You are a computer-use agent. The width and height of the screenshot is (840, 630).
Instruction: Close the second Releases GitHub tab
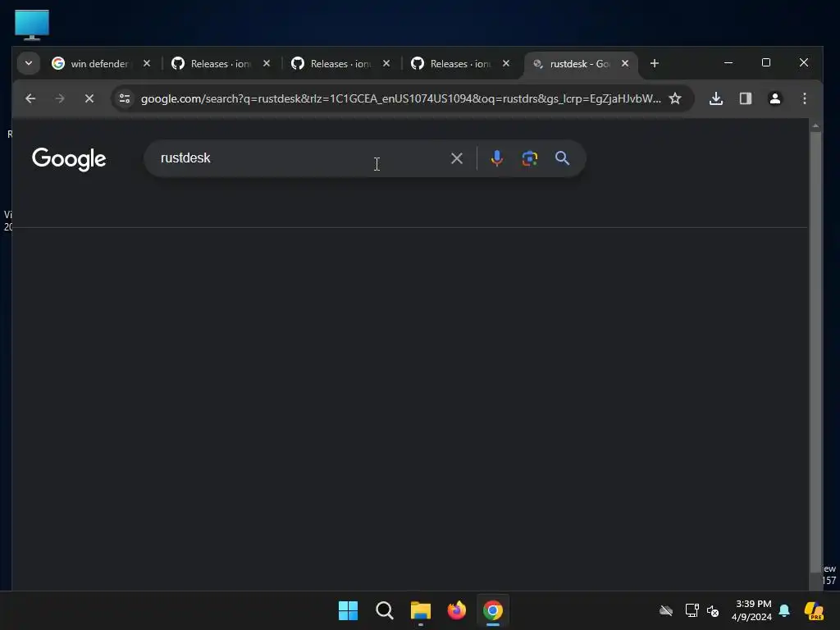click(x=386, y=63)
